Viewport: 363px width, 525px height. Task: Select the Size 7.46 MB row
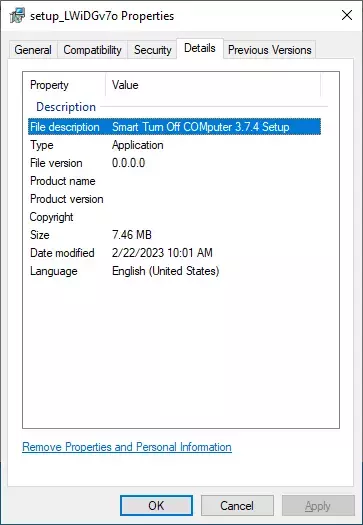tap(174, 235)
